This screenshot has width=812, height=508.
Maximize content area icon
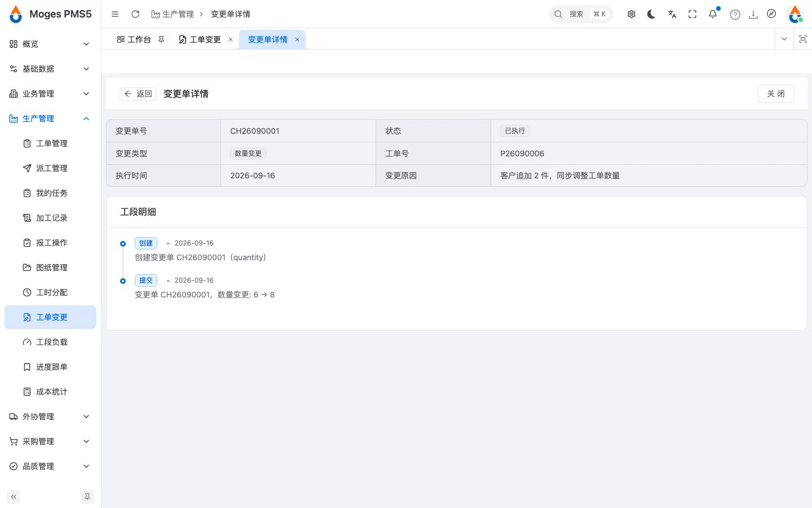[x=803, y=39]
